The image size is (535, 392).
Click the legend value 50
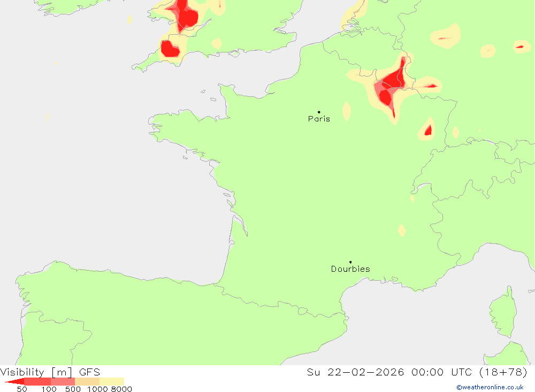tap(22, 389)
